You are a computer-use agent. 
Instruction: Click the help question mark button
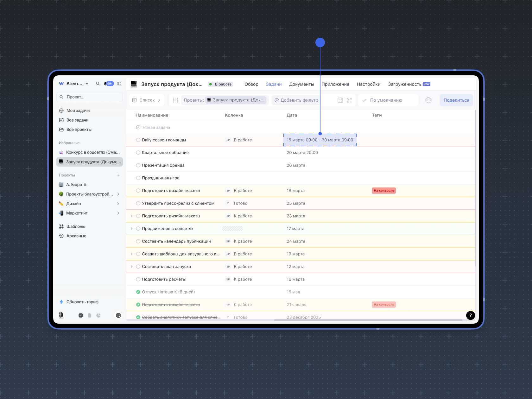(470, 315)
